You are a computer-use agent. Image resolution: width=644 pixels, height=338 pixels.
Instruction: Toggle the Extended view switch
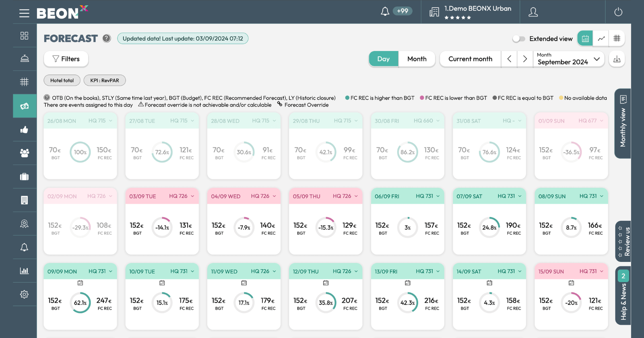(x=519, y=39)
